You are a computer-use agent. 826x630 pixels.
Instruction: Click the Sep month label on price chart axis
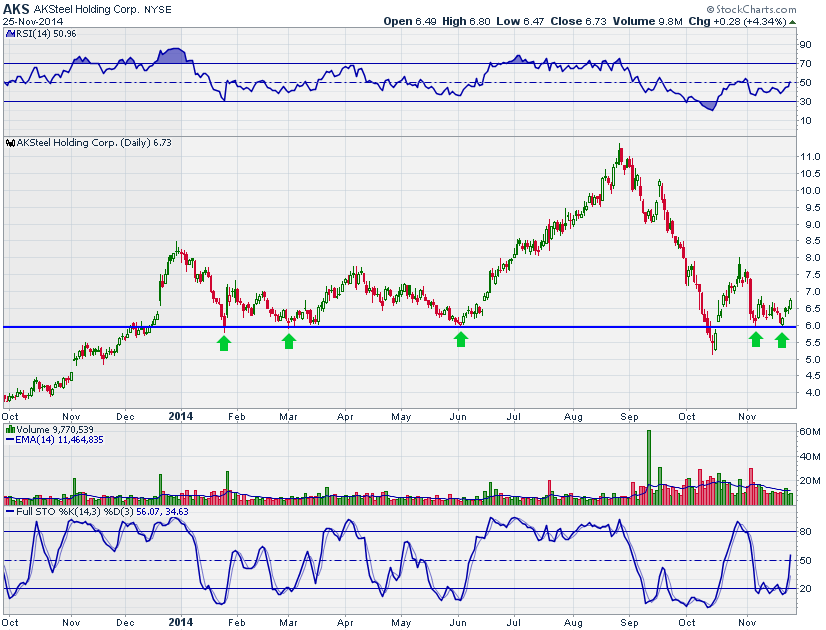pyautogui.click(x=630, y=414)
